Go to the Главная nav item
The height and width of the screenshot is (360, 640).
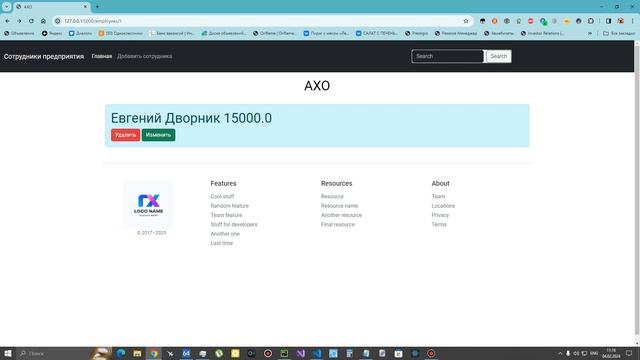click(102, 56)
